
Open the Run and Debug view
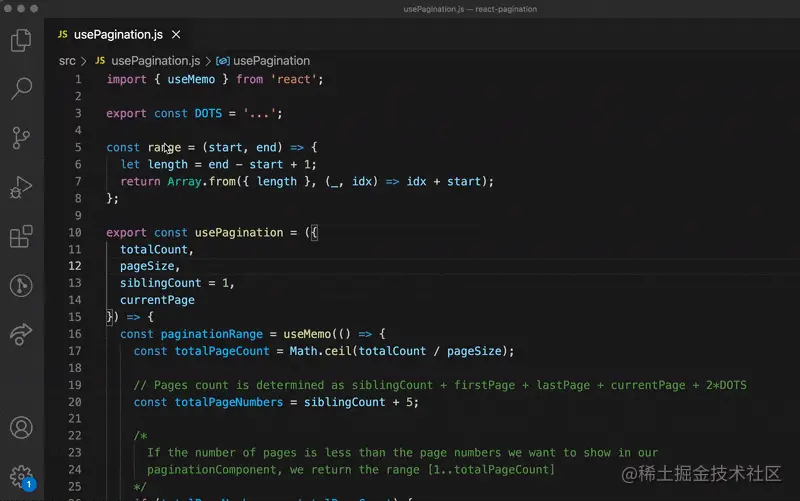(21, 187)
